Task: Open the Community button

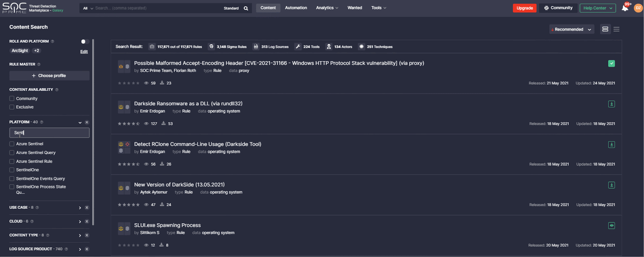Action: [x=558, y=8]
